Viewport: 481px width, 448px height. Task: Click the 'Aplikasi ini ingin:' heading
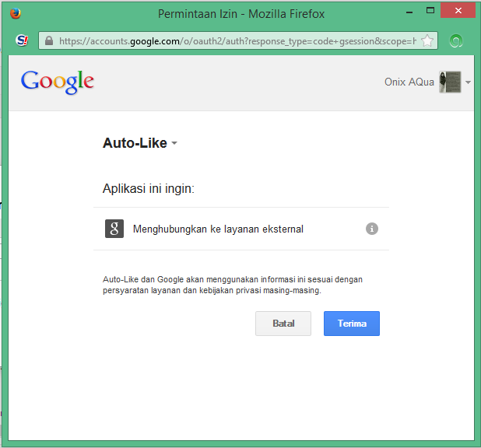(x=149, y=188)
